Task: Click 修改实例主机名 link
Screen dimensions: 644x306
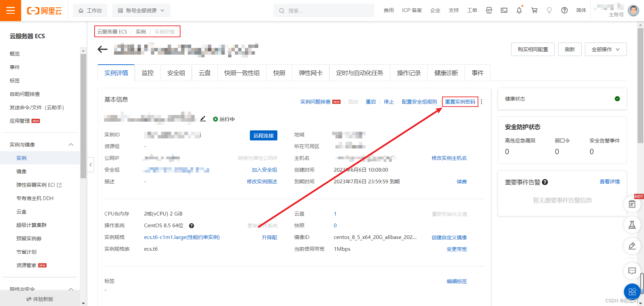Action: 449,158
